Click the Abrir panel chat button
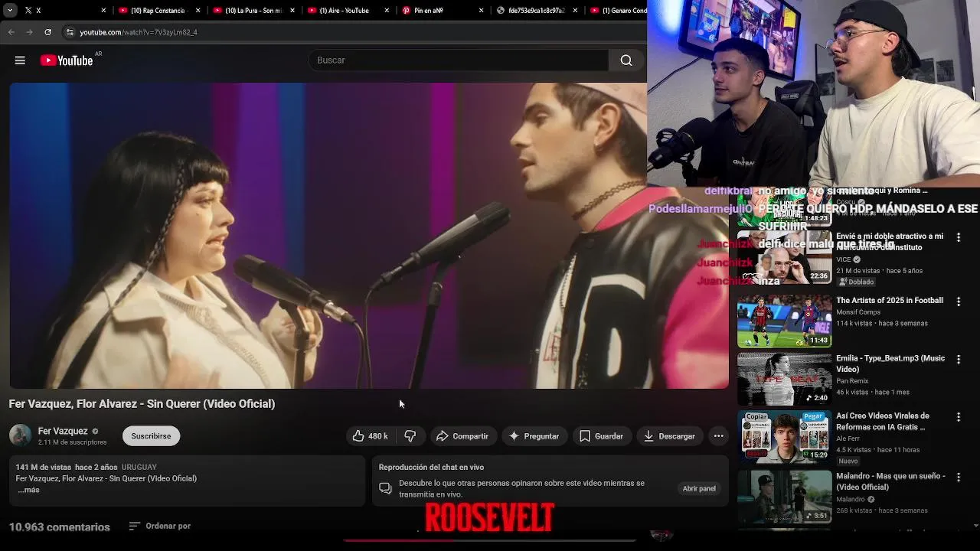 click(699, 488)
